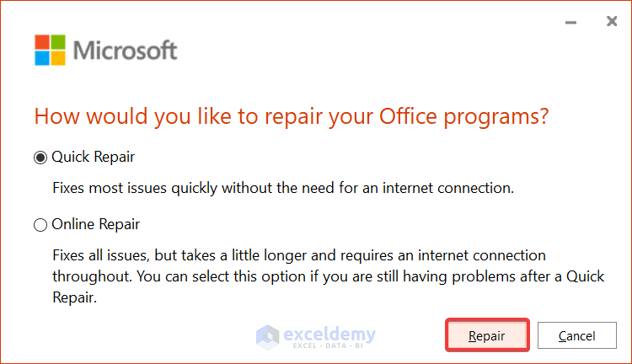Choose the Online Repair radio button

coord(40,225)
